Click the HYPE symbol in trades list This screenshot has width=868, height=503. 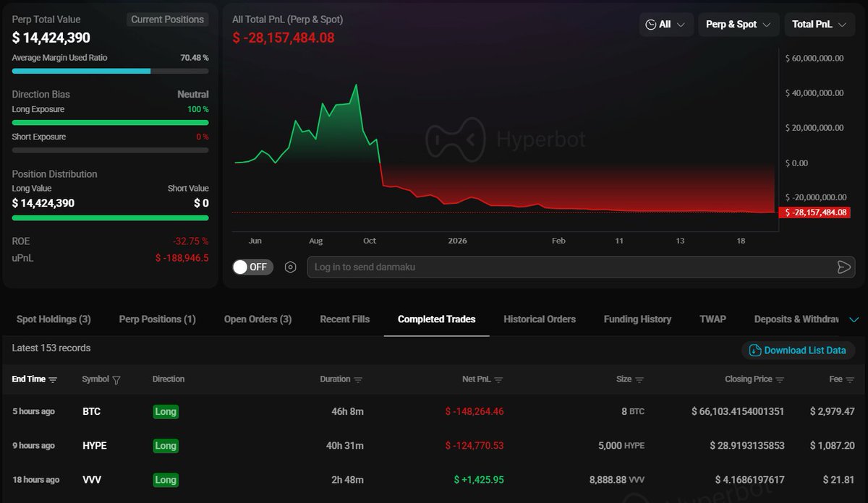pyautogui.click(x=95, y=445)
